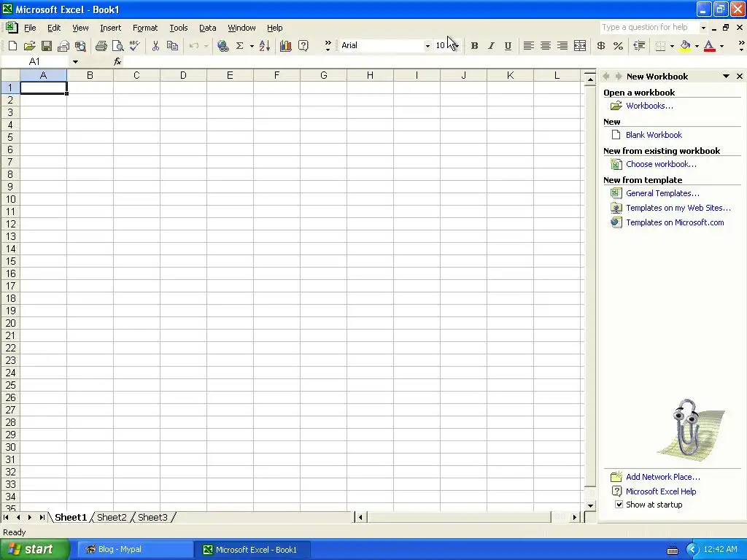Open the help question box dropdown arrow

click(x=703, y=28)
